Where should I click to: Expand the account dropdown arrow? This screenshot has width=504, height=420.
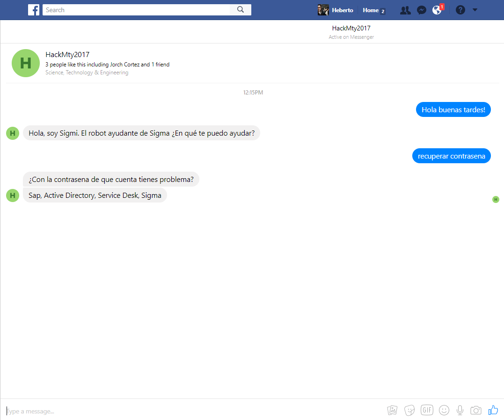[475, 10]
